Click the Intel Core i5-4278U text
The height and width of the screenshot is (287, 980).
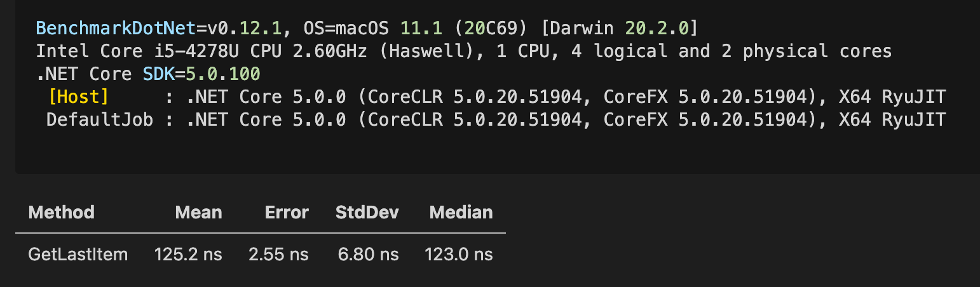click(137, 51)
